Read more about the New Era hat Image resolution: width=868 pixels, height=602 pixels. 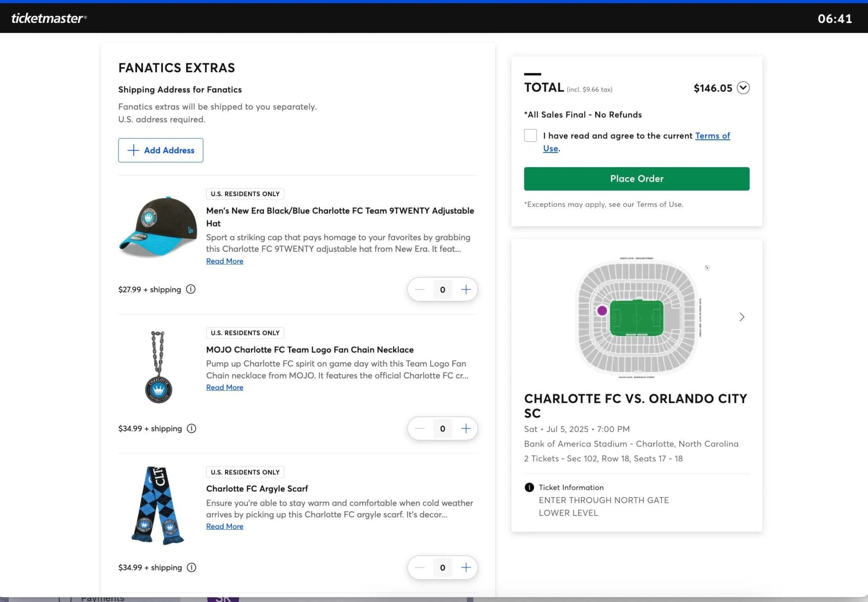(x=225, y=261)
